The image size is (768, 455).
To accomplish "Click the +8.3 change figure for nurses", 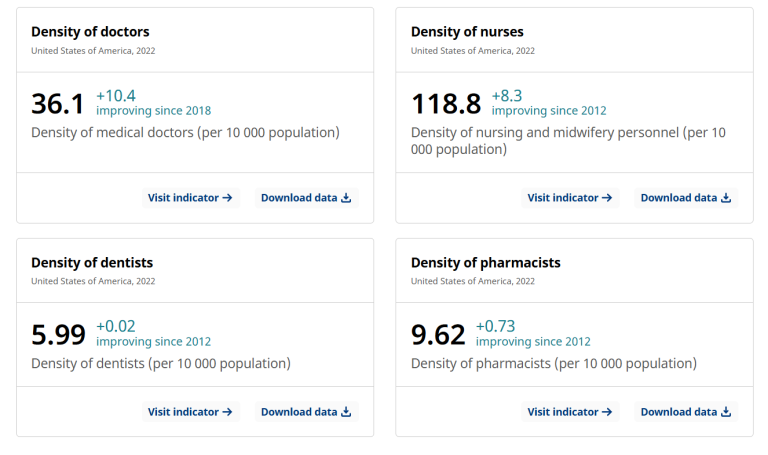I will (x=508, y=95).
